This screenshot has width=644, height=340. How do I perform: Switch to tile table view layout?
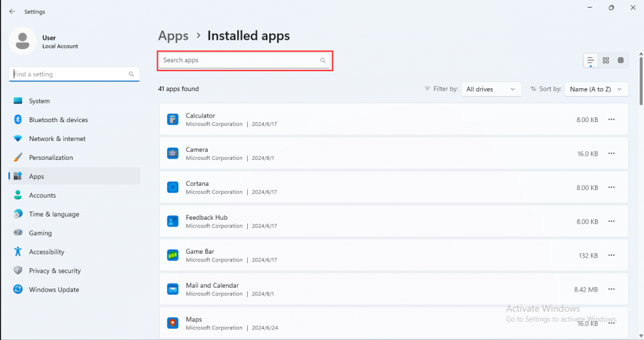coord(621,60)
